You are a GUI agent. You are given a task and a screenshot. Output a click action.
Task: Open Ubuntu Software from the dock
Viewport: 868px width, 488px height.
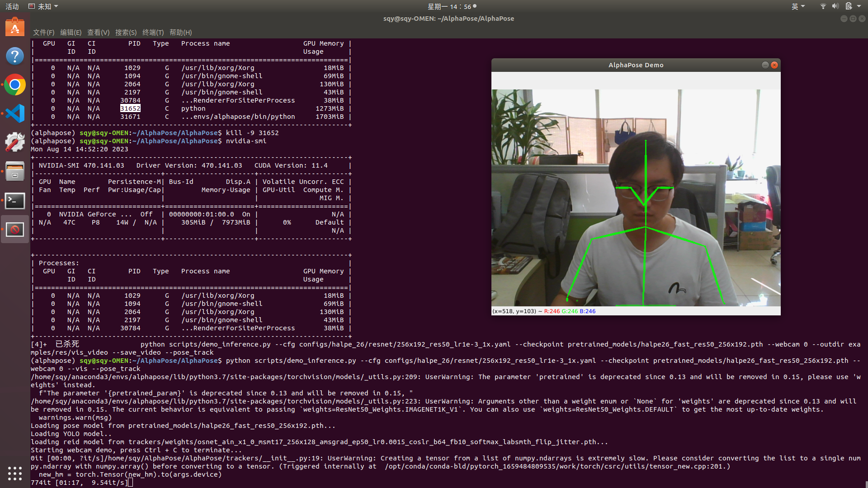[x=14, y=28]
